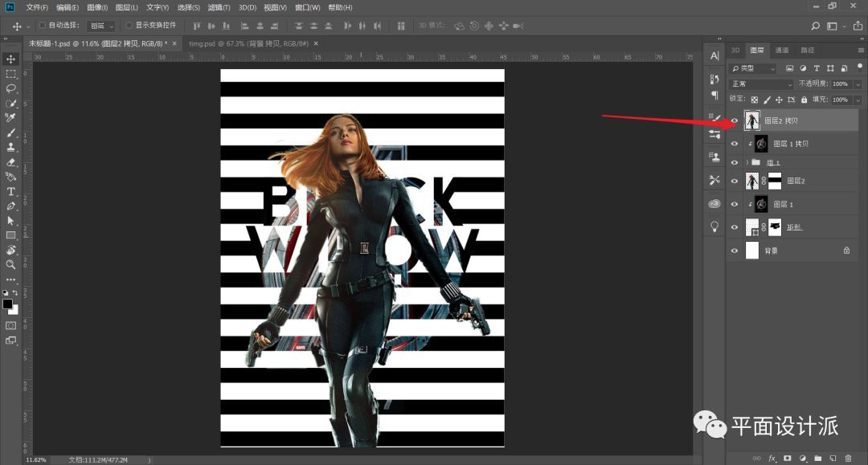Select the Lasso tool
Screen dimensions: 868x465
click(x=11, y=88)
